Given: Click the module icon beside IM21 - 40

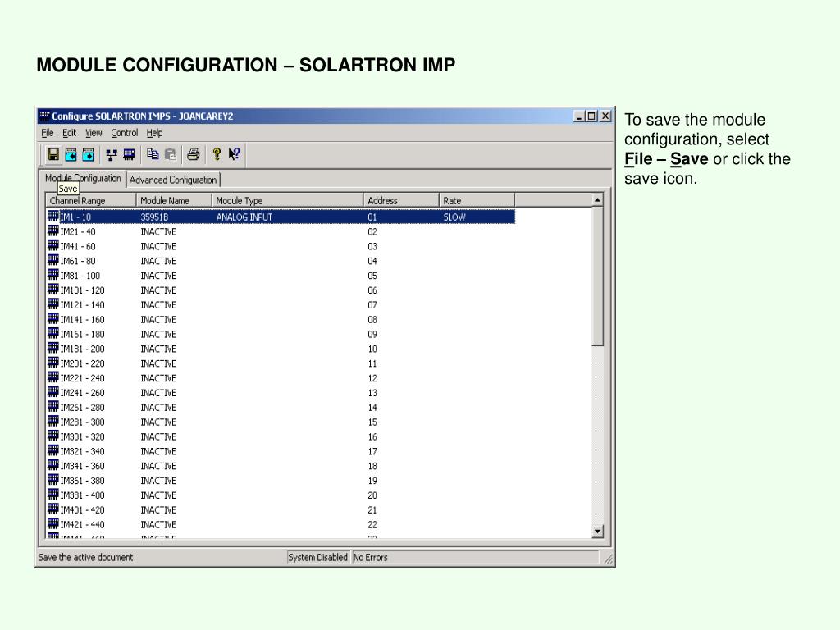Looking at the screenshot, I should pyautogui.click(x=53, y=231).
